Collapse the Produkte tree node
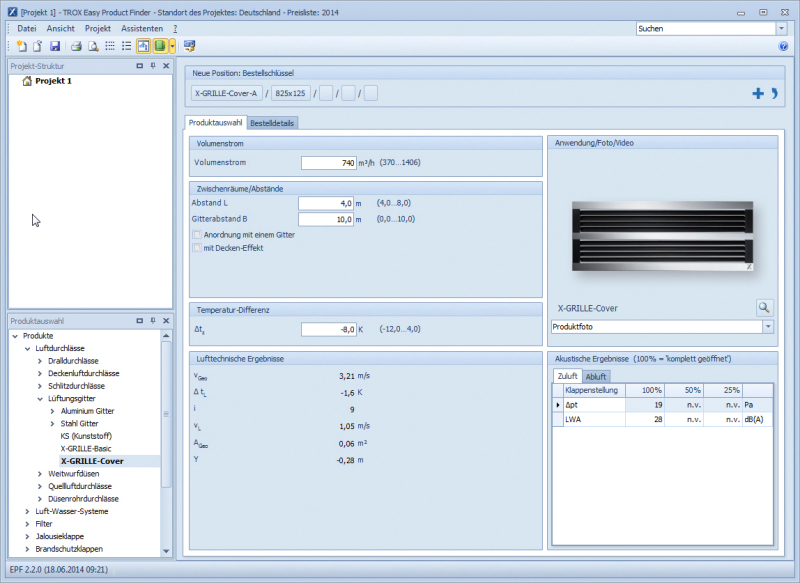 [x=15, y=336]
